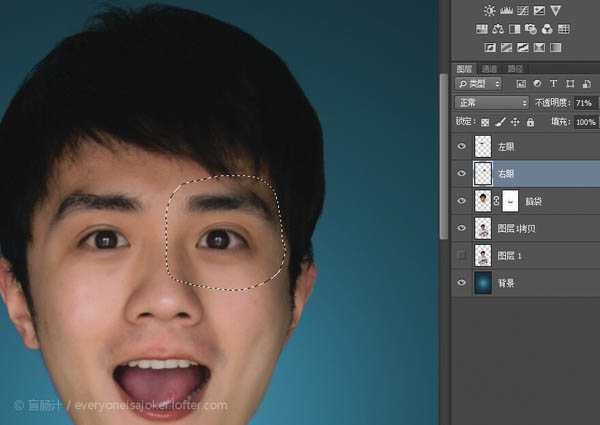Click the 右眼 layer thumbnail
The height and width of the screenshot is (425, 600).
(x=483, y=173)
